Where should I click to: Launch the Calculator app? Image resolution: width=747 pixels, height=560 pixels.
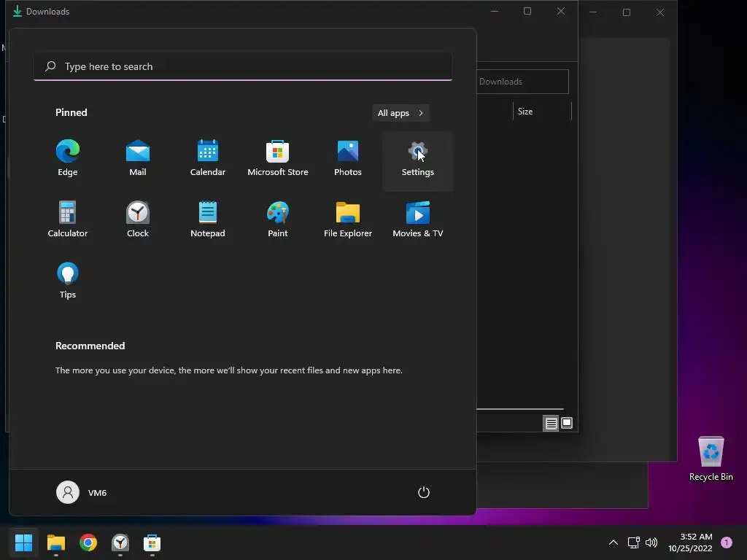tap(68, 220)
